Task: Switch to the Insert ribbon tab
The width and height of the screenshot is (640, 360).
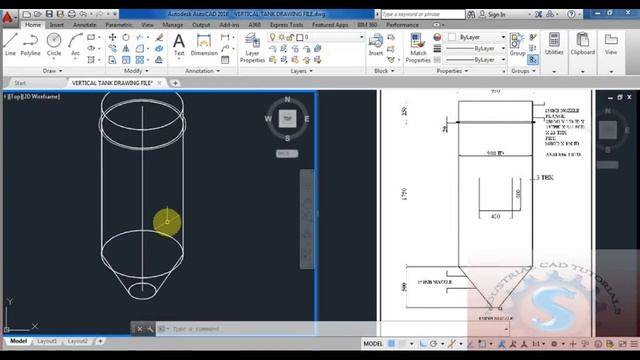Action: tap(57, 25)
